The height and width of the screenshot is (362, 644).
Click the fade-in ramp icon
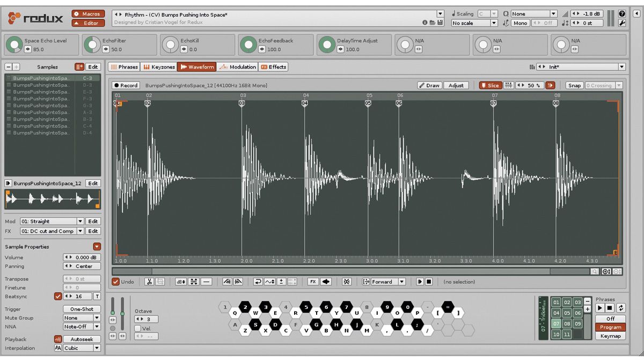coord(227,282)
